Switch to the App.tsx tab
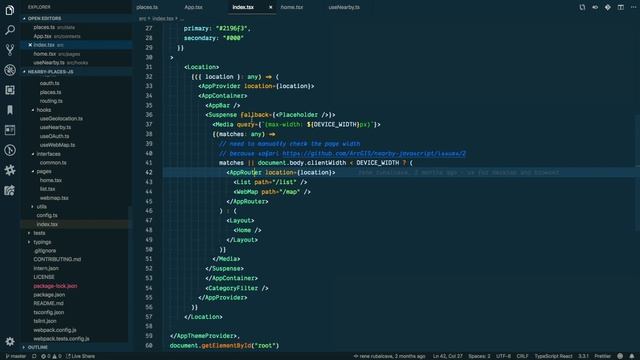Screen dimensions: 640x360 [x=193, y=7]
